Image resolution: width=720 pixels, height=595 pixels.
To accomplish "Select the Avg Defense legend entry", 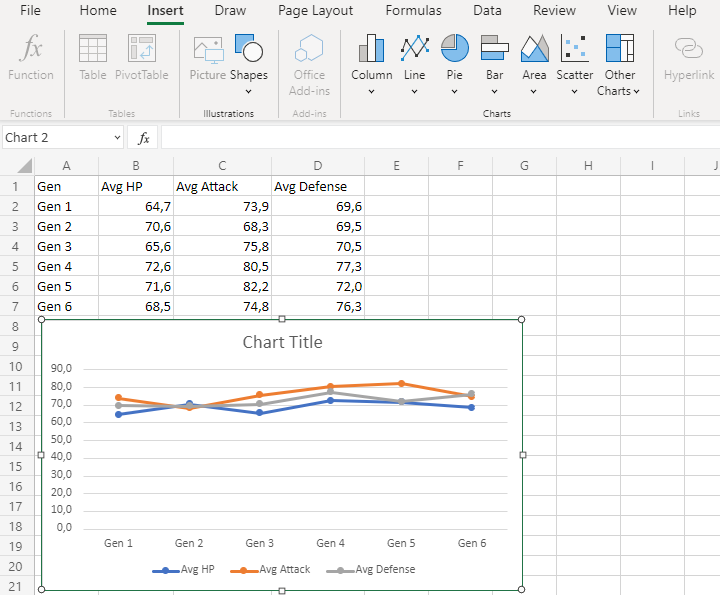I will pos(384,570).
